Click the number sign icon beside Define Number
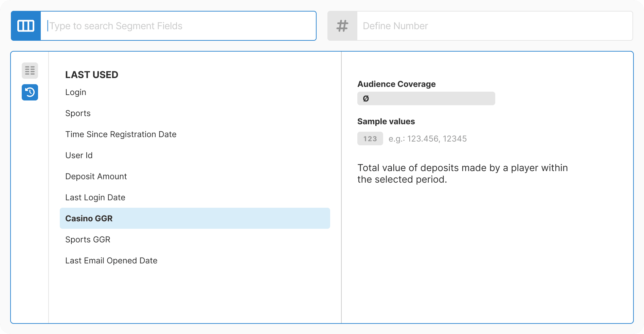 point(342,25)
